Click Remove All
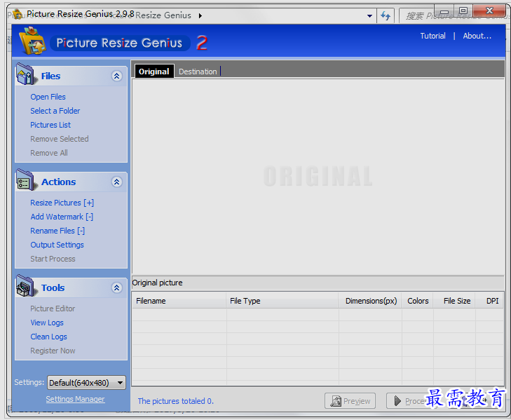The image size is (511, 420). point(49,153)
